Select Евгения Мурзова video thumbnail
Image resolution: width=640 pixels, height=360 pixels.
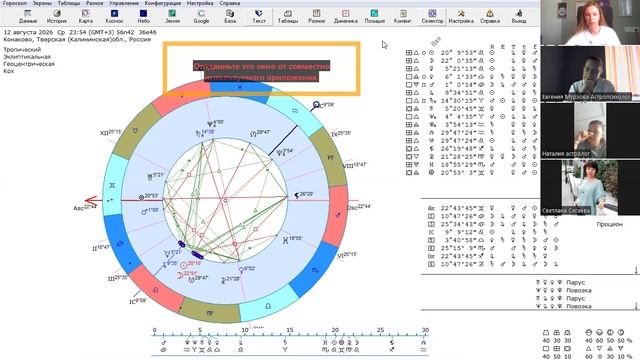tap(590, 73)
